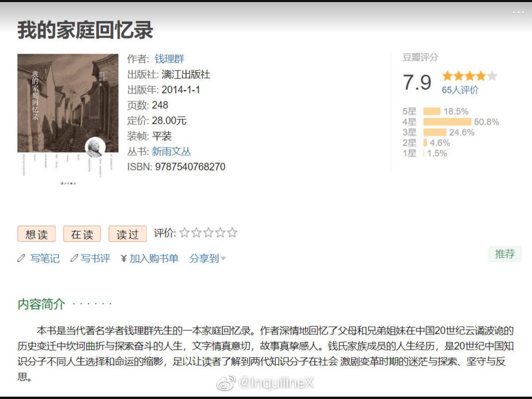Rate the book four stars
The height and width of the screenshot is (399, 532).
pyautogui.click(x=220, y=233)
